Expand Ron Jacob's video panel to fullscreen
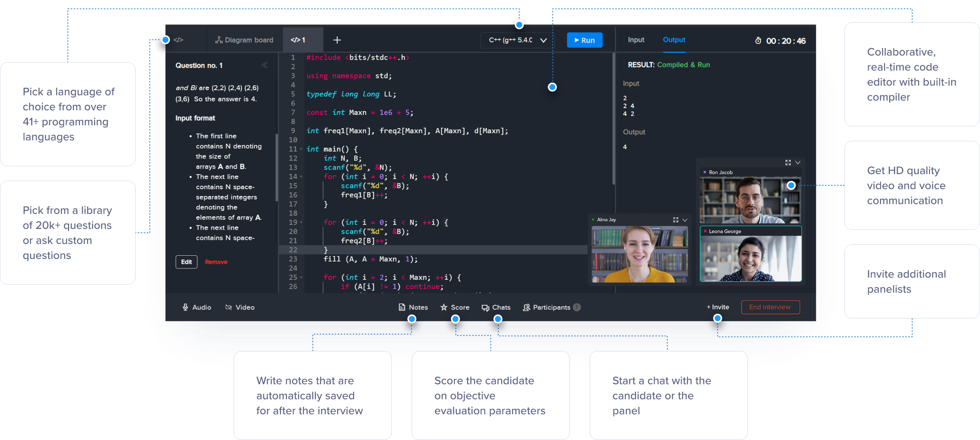Viewport: 980px width, 440px height. [788, 163]
